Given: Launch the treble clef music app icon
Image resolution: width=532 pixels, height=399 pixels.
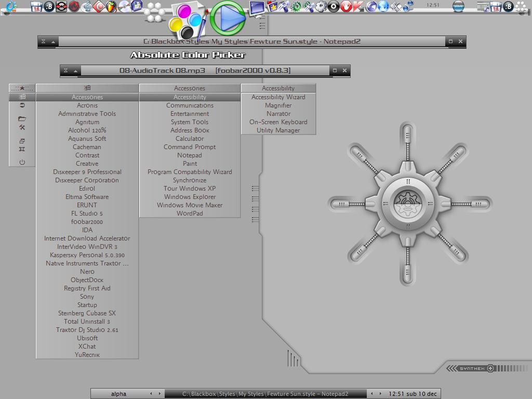Looking at the screenshot, I should tap(87, 6).
